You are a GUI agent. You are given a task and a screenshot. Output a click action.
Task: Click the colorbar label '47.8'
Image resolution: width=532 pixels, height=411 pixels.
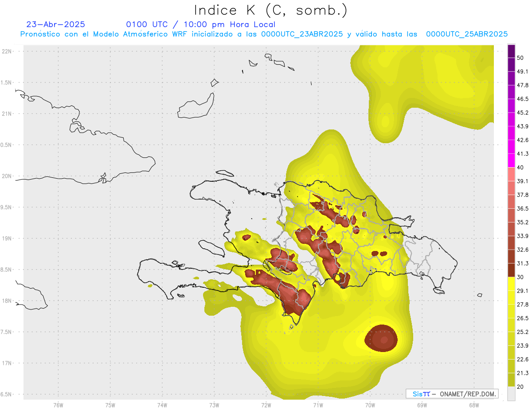(523, 85)
